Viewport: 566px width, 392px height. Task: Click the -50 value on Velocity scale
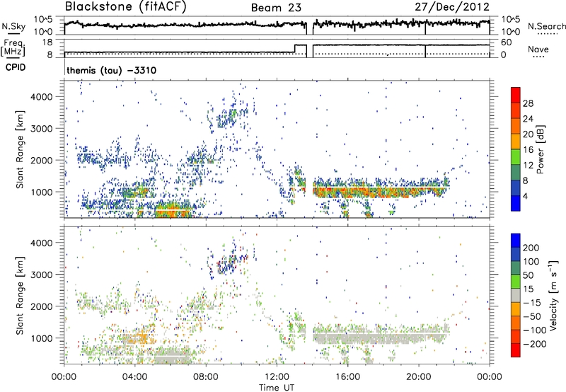(533, 316)
